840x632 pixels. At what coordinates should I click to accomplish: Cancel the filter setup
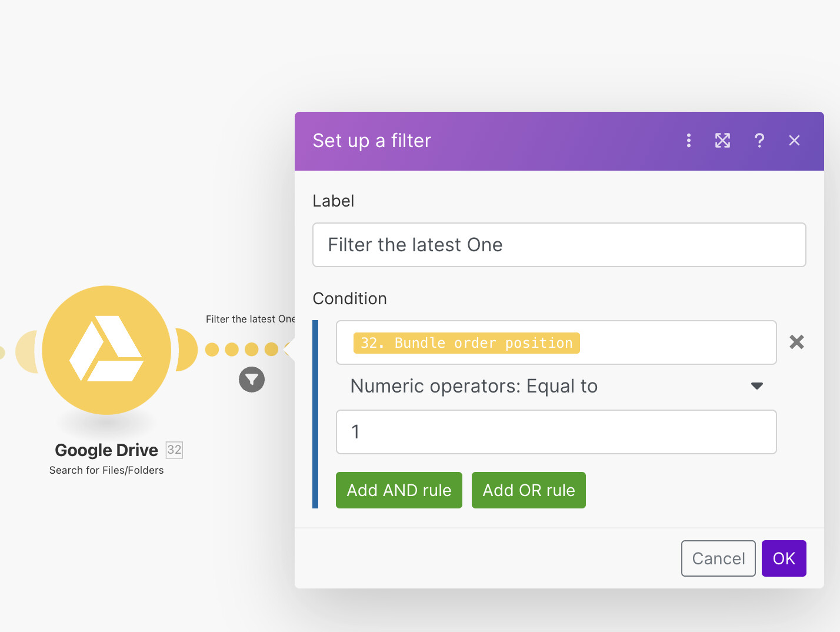pos(718,558)
